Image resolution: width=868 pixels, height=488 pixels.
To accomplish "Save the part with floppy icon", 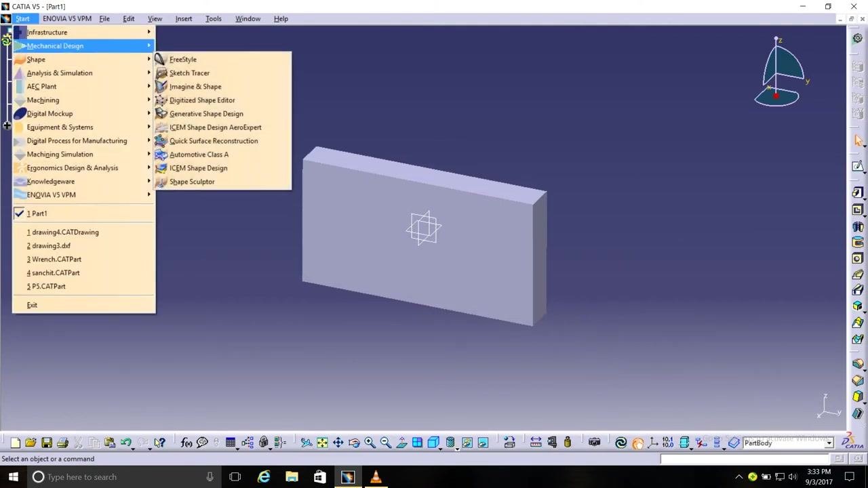I will [x=46, y=443].
